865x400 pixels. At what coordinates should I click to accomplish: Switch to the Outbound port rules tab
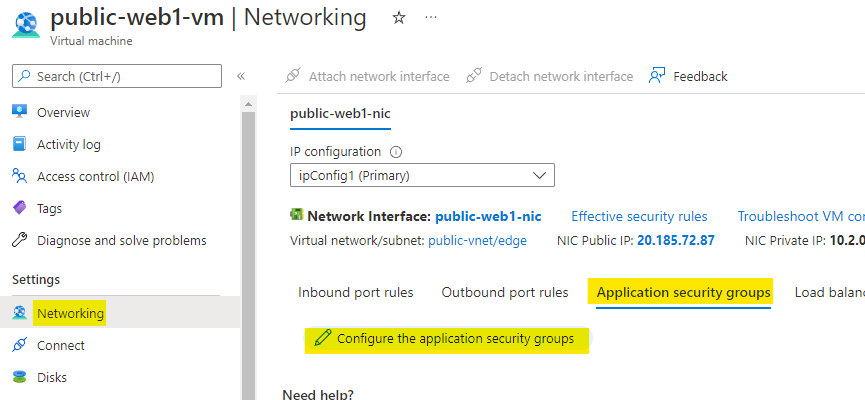(x=505, y=293)
